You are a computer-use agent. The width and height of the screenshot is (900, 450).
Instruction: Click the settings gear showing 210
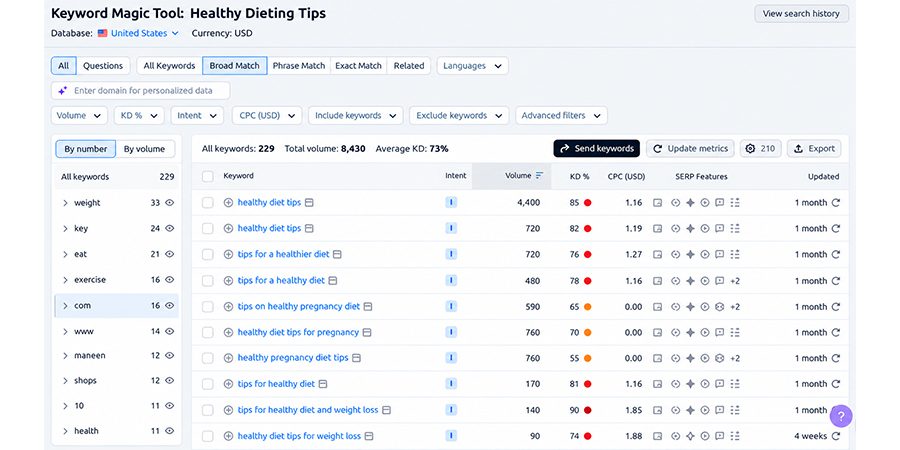point(761,149)
